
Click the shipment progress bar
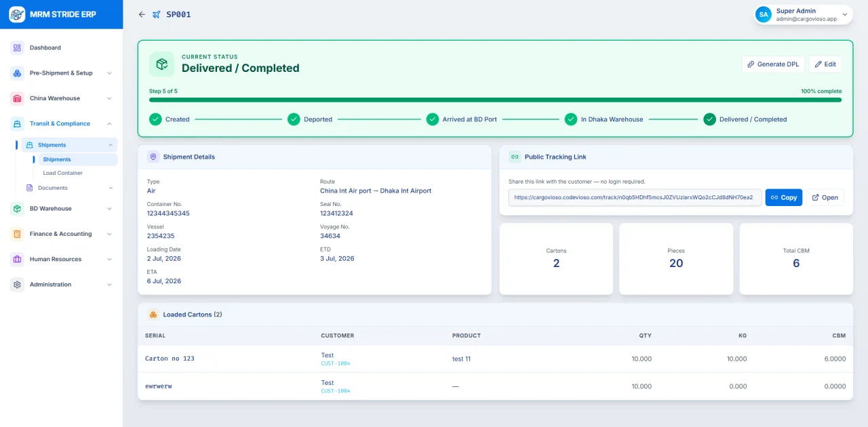(495, 100)
